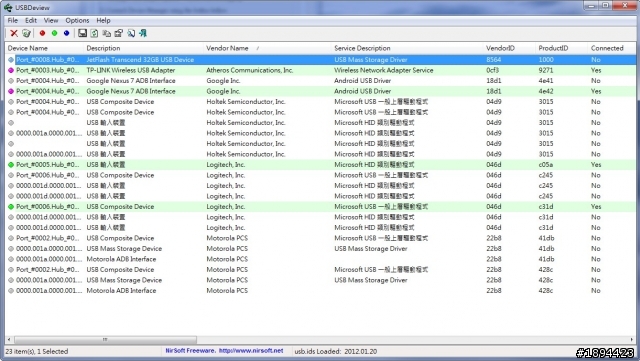Viewport: 640px width, 361px height.
Task: Click the status bullet of the JetFlash Transcend row
Action: (x=11, y=60)
